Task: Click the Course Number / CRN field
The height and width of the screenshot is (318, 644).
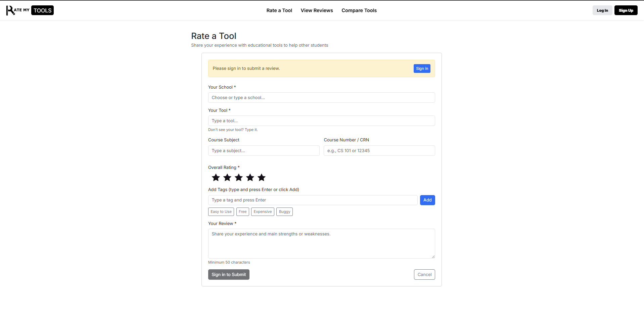Action: click(379, 151)
